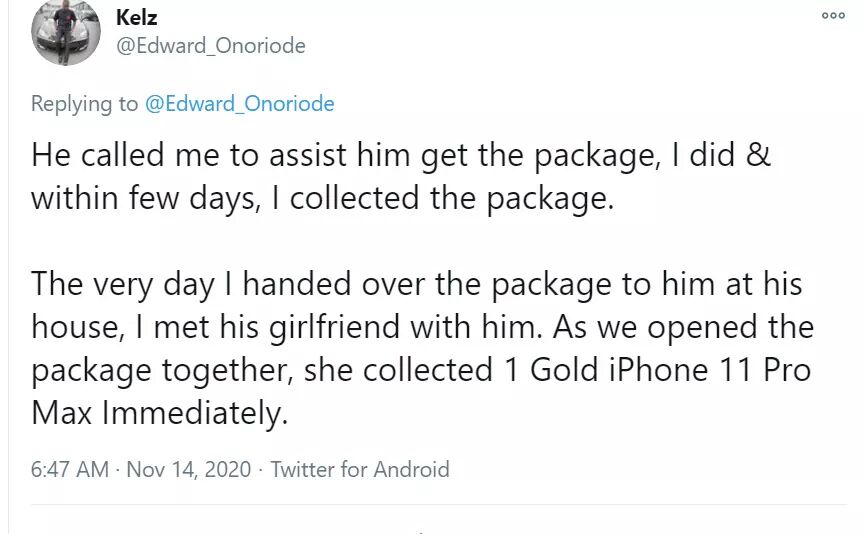The height and width of the screenshot is (534, 863).
Task: Click the Nov 14, 2020 date
Action: (x=187, y=469)
